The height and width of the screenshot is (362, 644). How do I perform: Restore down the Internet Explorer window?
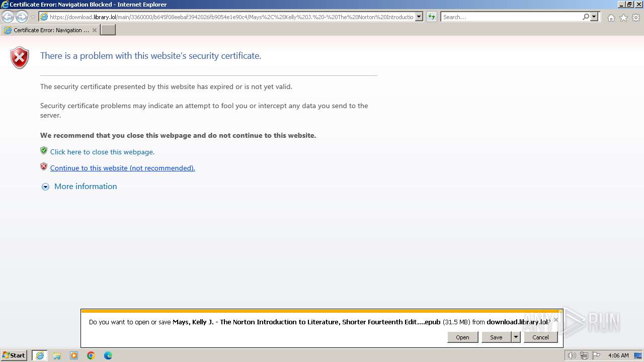coord(629,4)
